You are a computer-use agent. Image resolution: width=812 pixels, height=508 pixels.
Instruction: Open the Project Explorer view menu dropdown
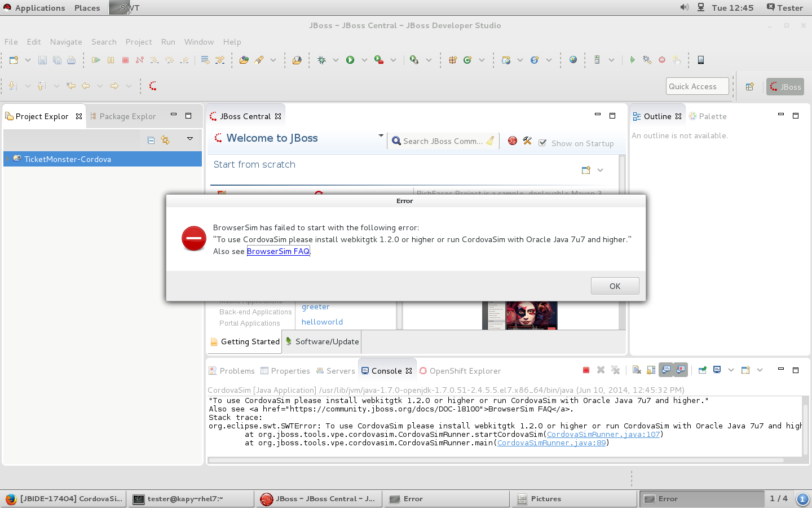(190, 139)
